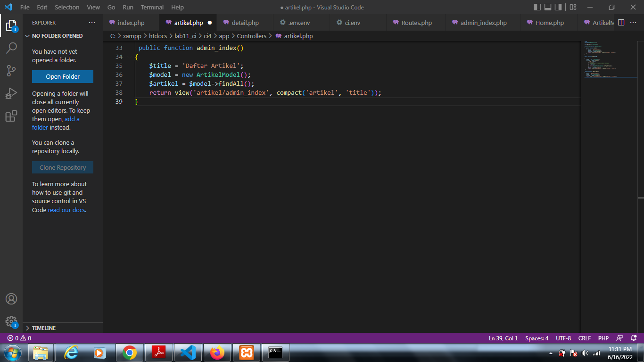Click CRLF in the status bar
The height and width of the screenshot is (362, 644).
pyautogui.click(x=584, y=338)
